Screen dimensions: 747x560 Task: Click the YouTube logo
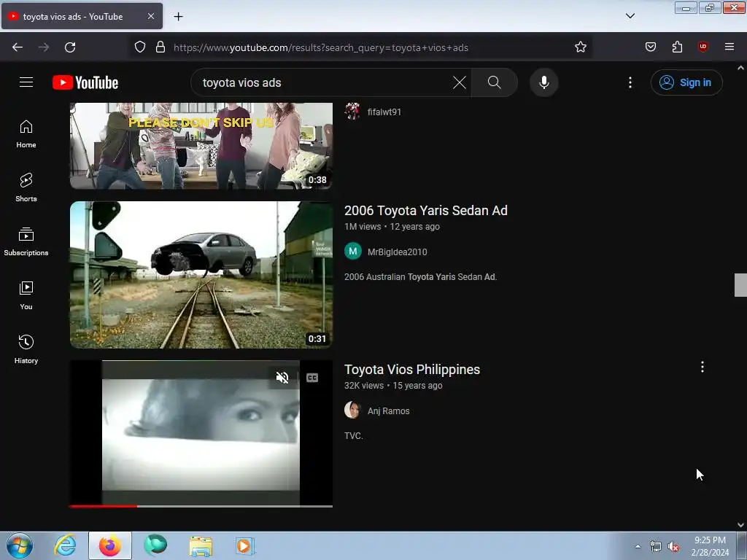coord(85,82)
